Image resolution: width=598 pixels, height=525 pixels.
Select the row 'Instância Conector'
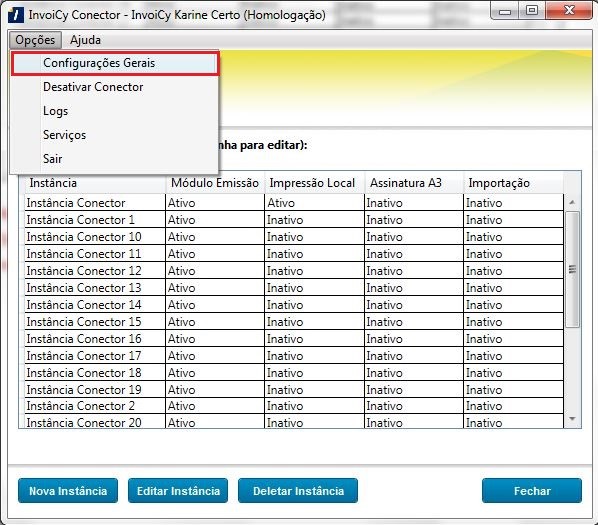pyautogui.click(x=294, y=203)
